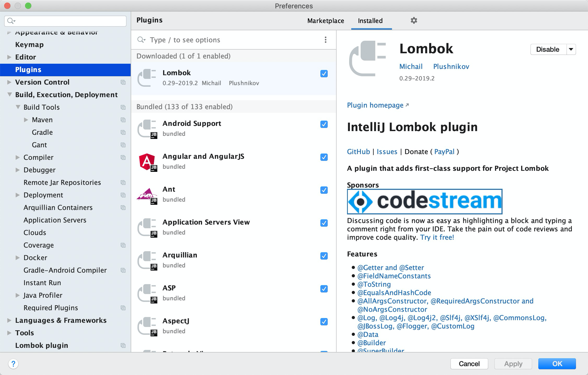The image size is (588, 375).
Task: Collapse the Build Tools node
Action: tap(18, 107)
